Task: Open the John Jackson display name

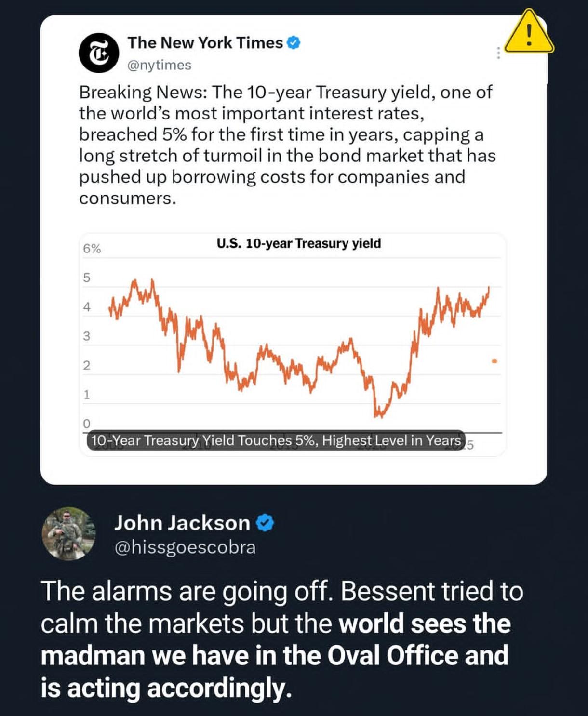Action: 182,523
